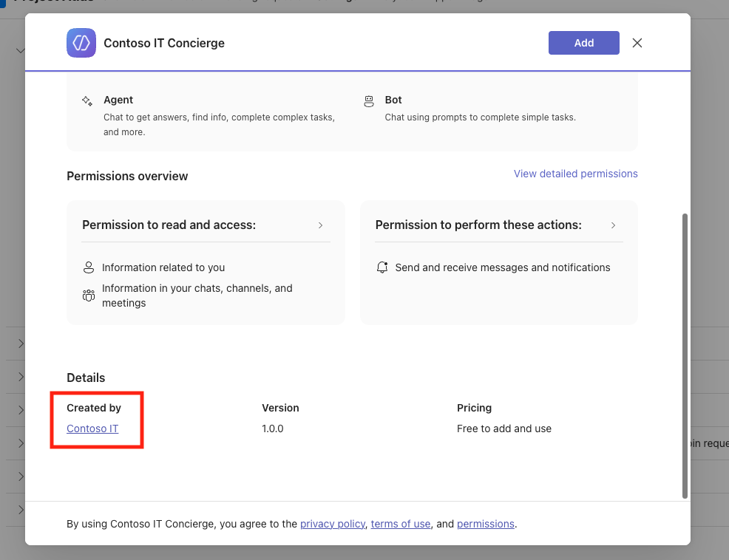
Task: Close the app details dialog
Action: 637,43
